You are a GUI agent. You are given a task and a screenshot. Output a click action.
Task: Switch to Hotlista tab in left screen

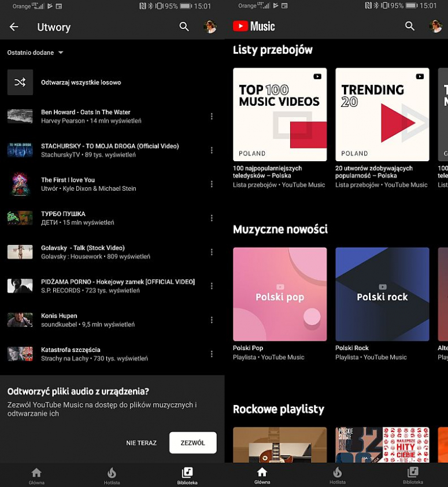click(112, 476)
